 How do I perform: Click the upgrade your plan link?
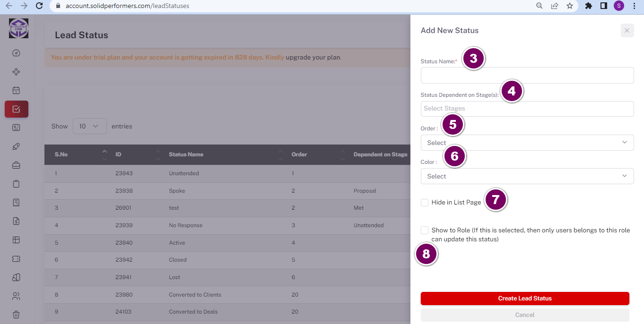point(313,57)
